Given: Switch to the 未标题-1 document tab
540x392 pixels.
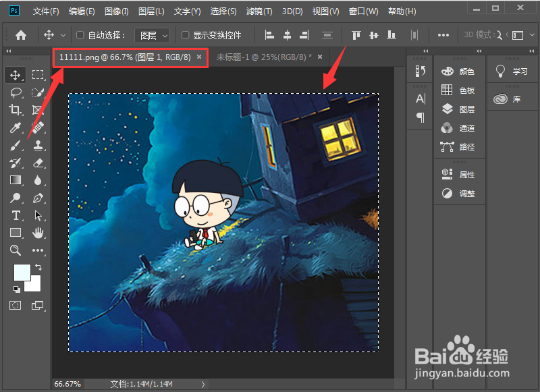Looking at the screenshot, I should 264,57.
